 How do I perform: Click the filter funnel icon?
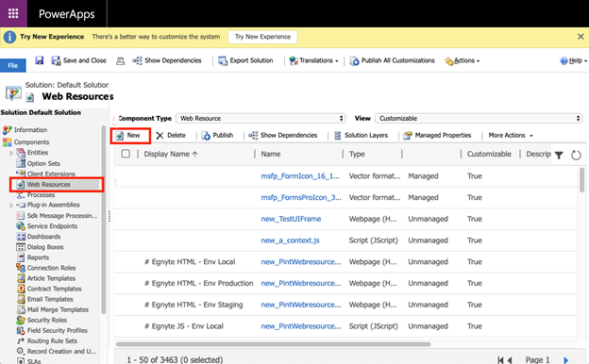[x=559, y=155]
